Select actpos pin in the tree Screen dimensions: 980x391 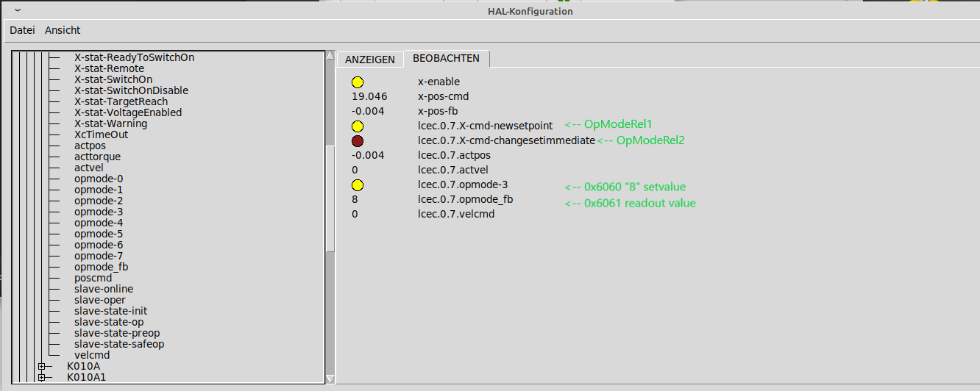tap(90, 146)
